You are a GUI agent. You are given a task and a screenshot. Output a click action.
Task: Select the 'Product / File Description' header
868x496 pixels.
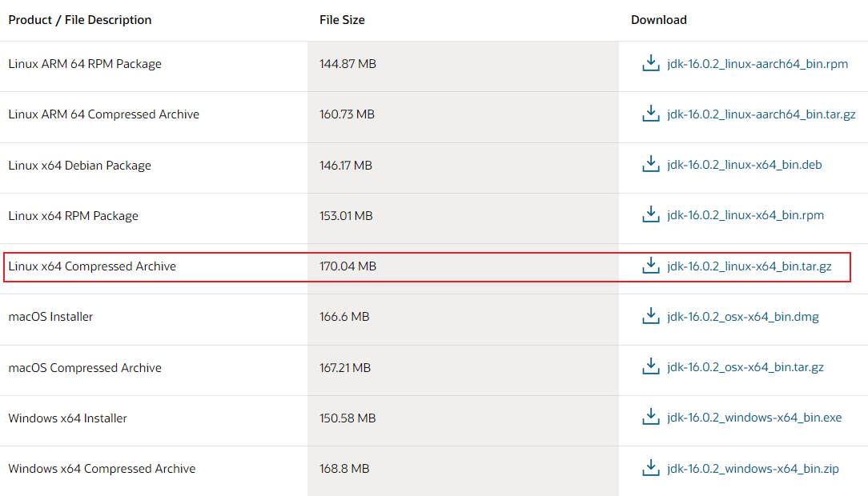pyautogui.click(x=80, y=20)
